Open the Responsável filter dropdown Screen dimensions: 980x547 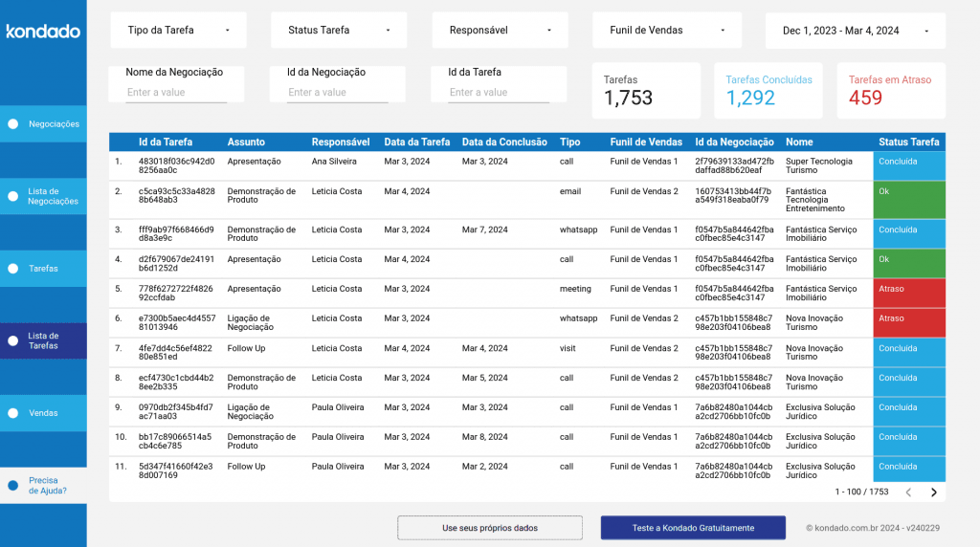pyautogui.click(x=501, y=31)
